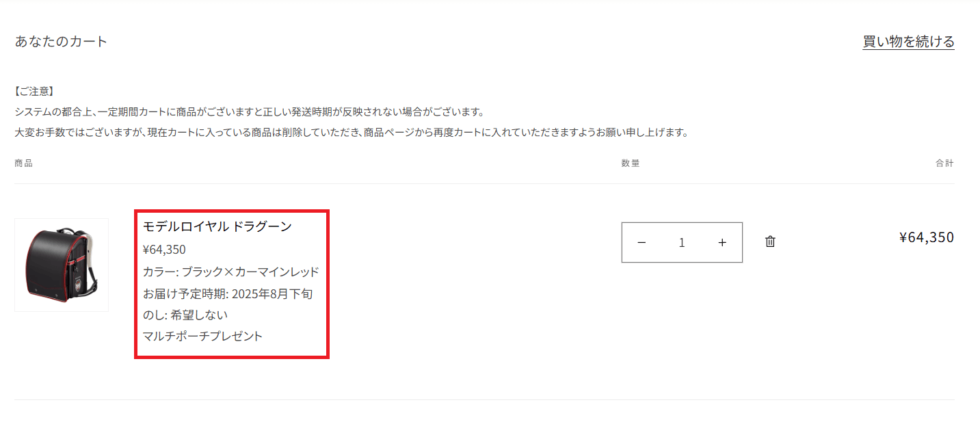Select the ¥64,350 total on the right
Viewport: 980px width, 422px height.
tap(926, 237)
